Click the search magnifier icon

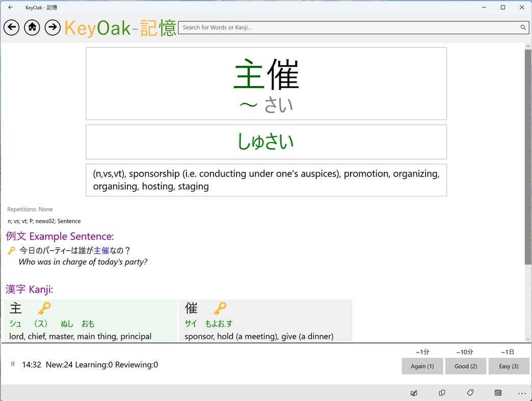point(523,28)
